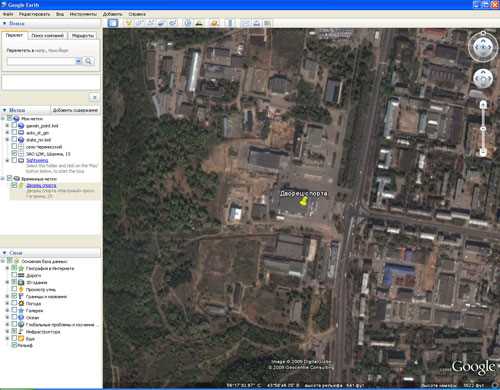The width and height of the screenshot is (500, 390).
Task: Collapse the Метки panel triangle
Action: [5, 110]
